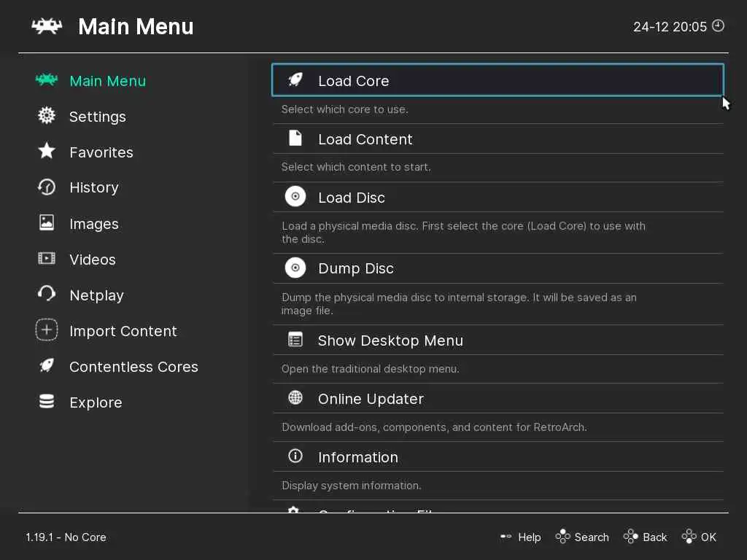Go to the History sidebar entry
747x560 pixels.
point(94,187)
